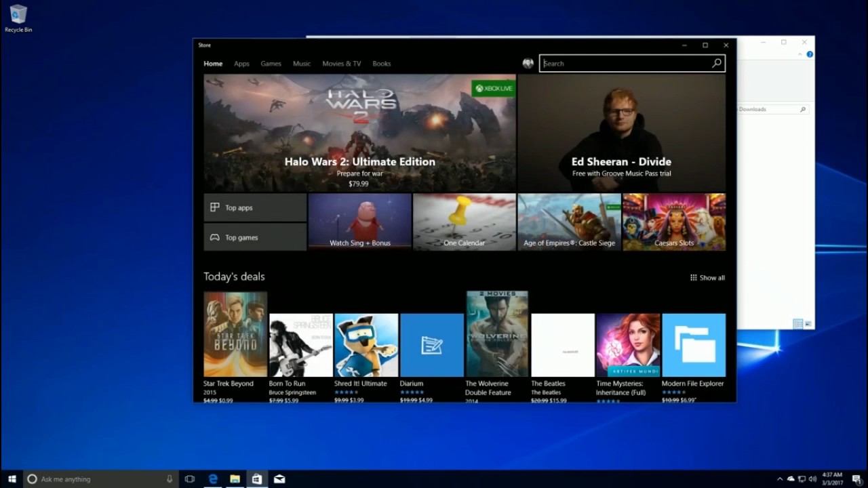Open the Music tab in Store
Screen dimensions: 868x488
[302, 64]
